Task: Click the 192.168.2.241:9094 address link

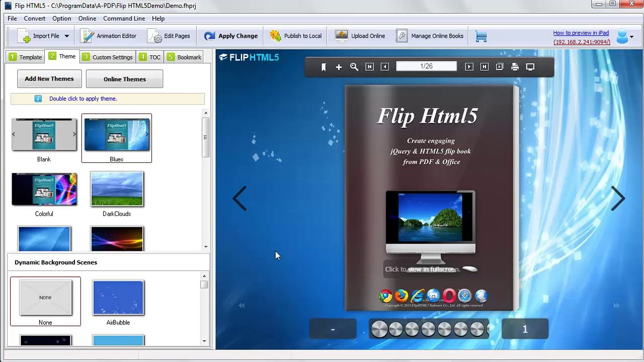Action: [x=582, y=42]
